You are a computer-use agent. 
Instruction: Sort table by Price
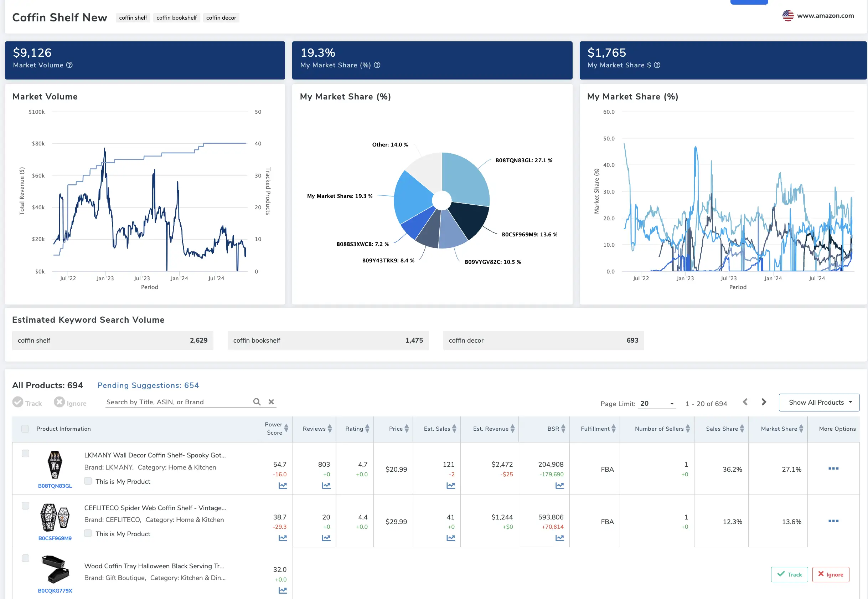point(407,429)
